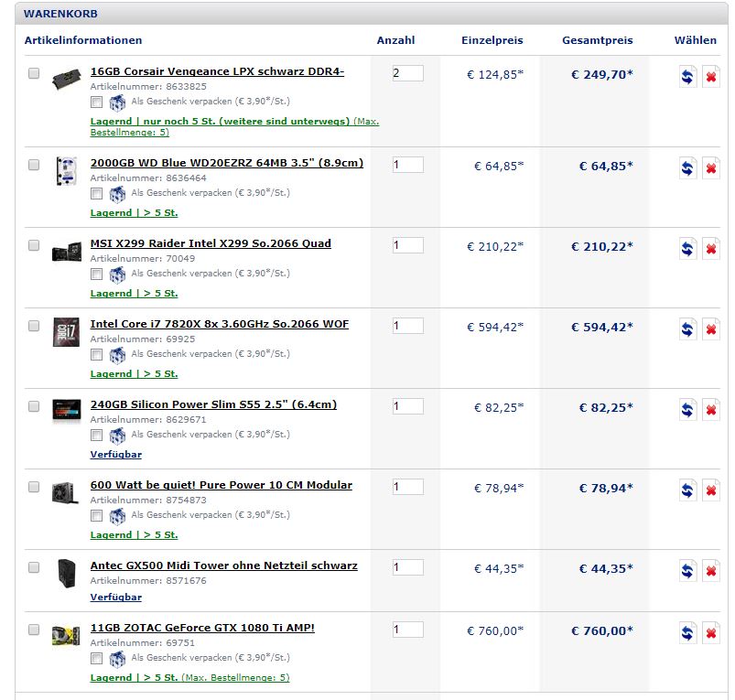Click the quantity field for ZOTAC GeForce
The width and height of the screenshot is (735, 700).
tap(408, 630)
